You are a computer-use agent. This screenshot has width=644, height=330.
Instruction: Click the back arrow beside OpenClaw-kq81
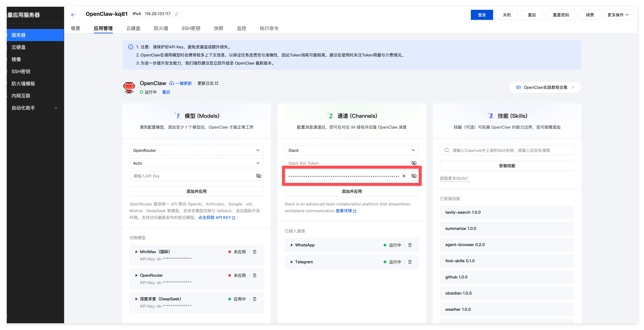pyautogui.click(x=73, y=15)
